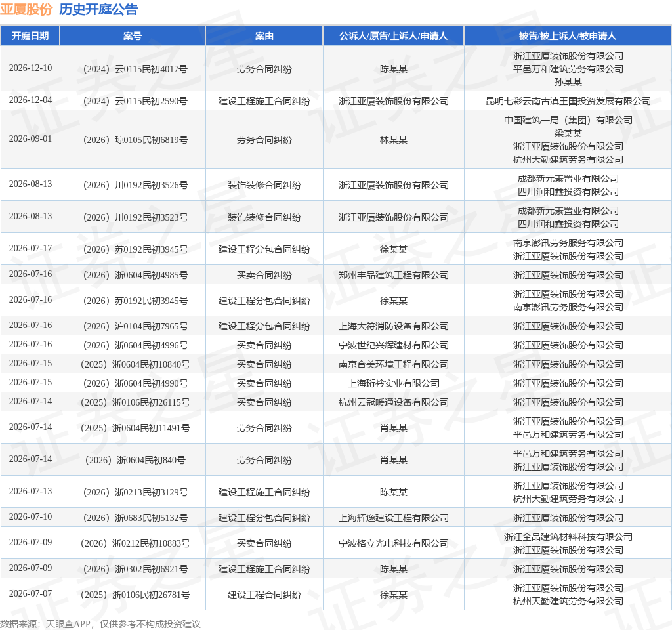Select date cell 2026-12-04
Screen dimensions: 672x630
tap(30, 100)
